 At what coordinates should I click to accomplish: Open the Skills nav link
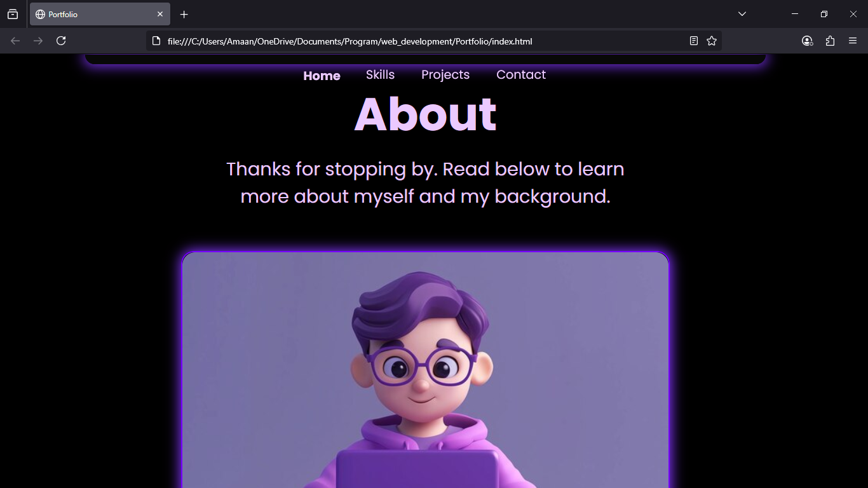pyautogui.click(x=380, y=74)
